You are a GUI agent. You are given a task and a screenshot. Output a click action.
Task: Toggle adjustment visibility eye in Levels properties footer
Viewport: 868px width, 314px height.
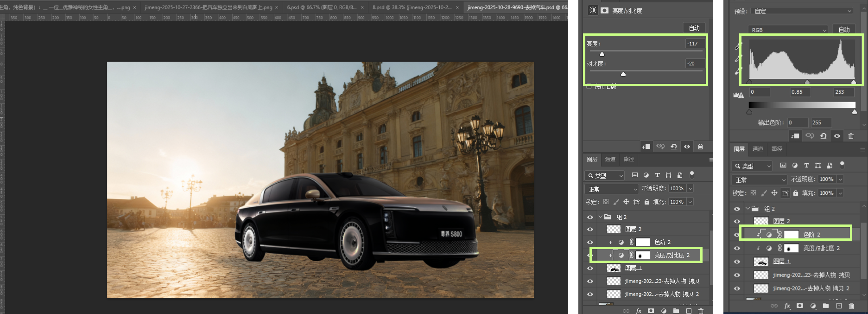(837, 136)
